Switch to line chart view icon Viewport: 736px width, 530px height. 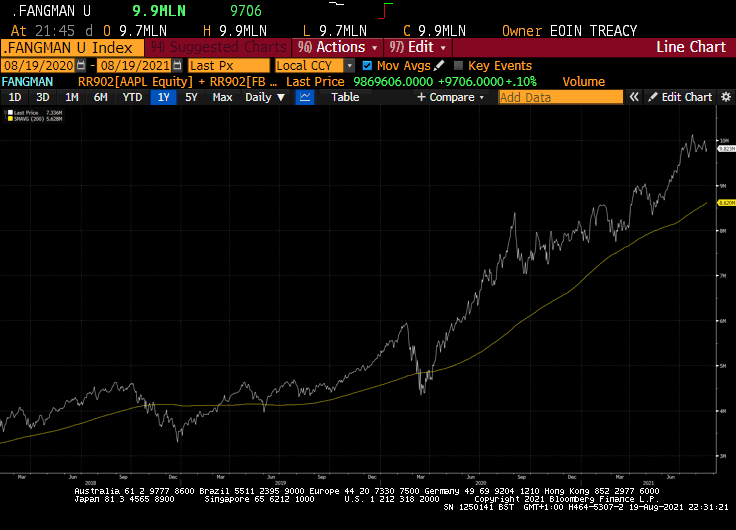[x=305, y=97]
